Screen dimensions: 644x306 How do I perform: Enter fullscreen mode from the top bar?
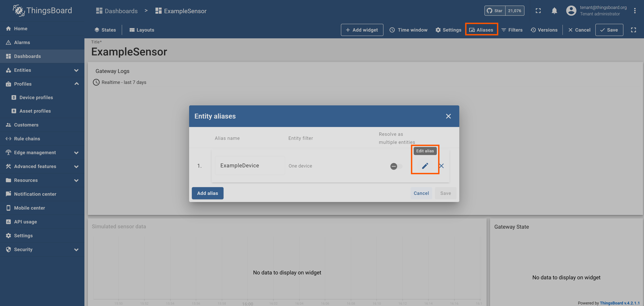[538, 10]
